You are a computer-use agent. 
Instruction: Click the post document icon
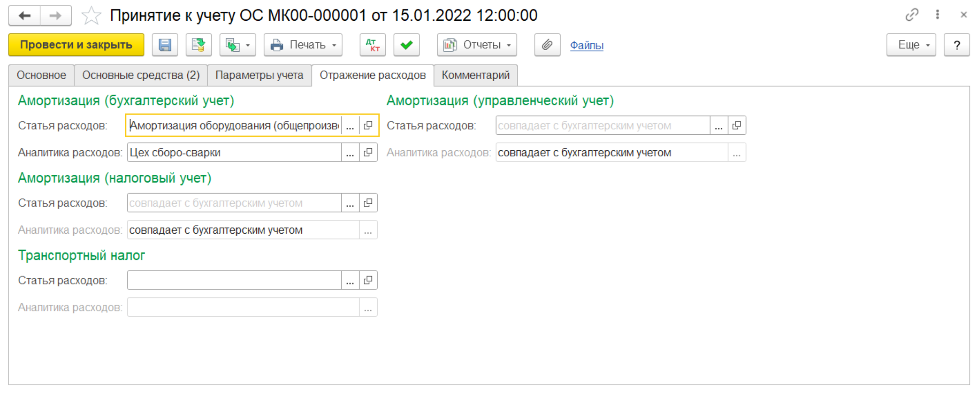tap(199, 45)
